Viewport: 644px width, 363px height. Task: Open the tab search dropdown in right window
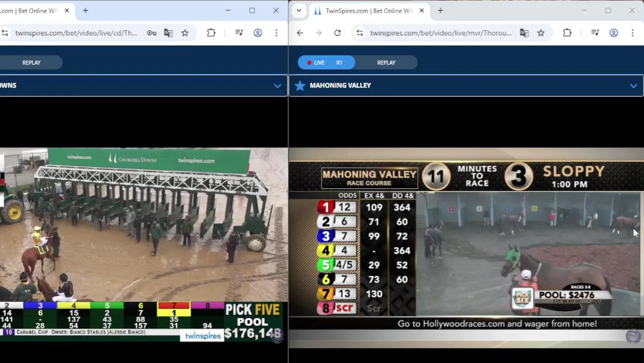pos(299,11)
